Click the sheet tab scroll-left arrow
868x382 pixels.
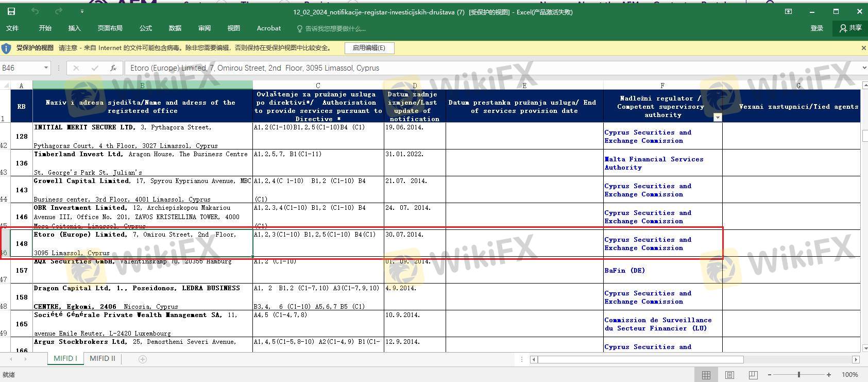11,359
